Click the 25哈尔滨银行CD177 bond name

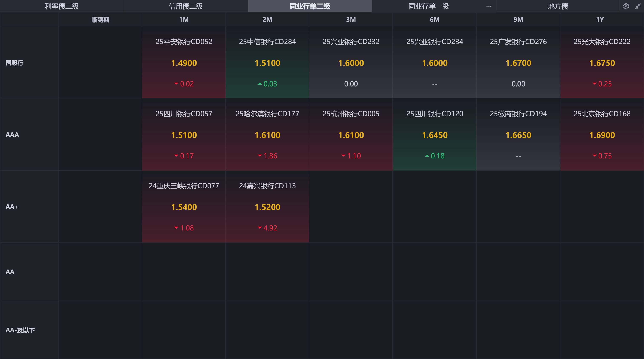coord(267,114)
